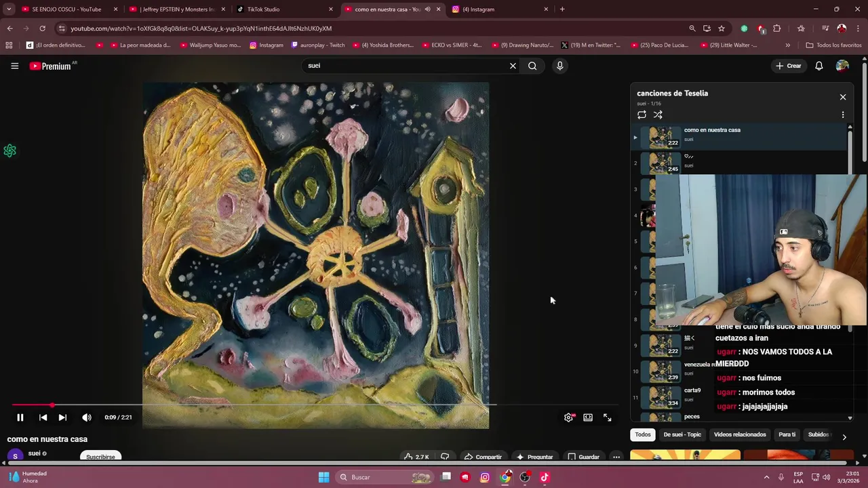Click the search field containing 'suei'
The image size is (868, 488).
click(x=406, y=66)
